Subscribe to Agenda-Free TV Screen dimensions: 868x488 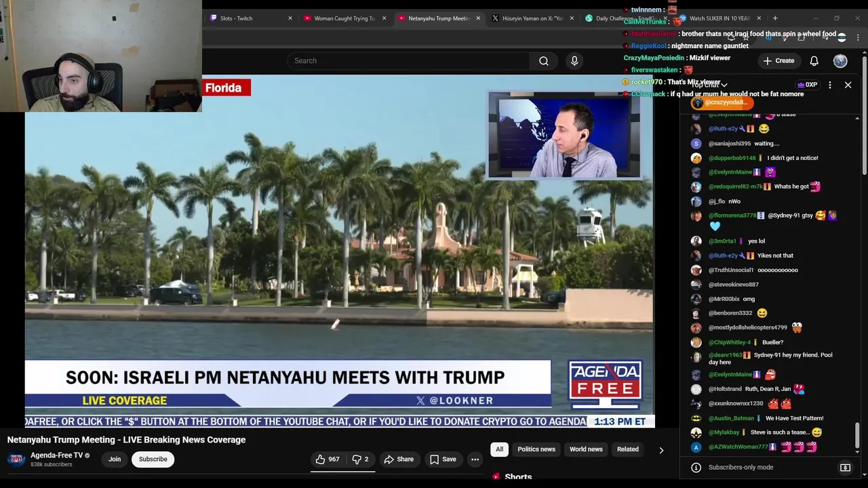click(153, 460)
